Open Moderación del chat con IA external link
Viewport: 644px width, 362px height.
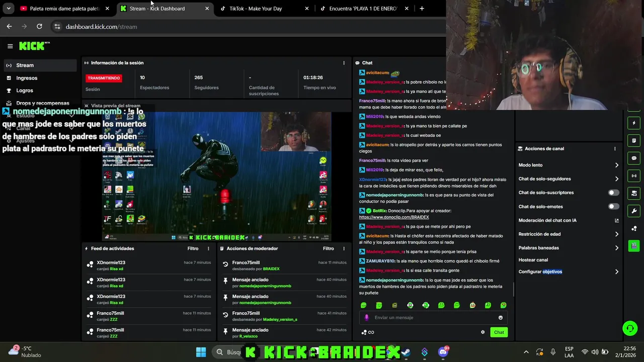[617, 220]
